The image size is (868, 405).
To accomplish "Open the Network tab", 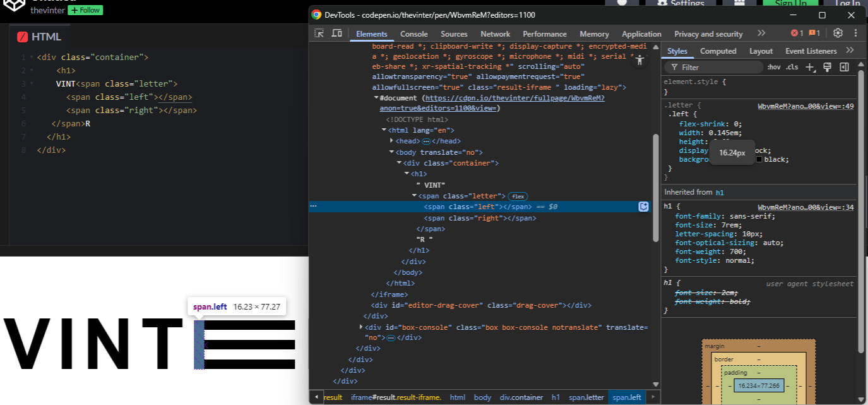I will 496,34.
